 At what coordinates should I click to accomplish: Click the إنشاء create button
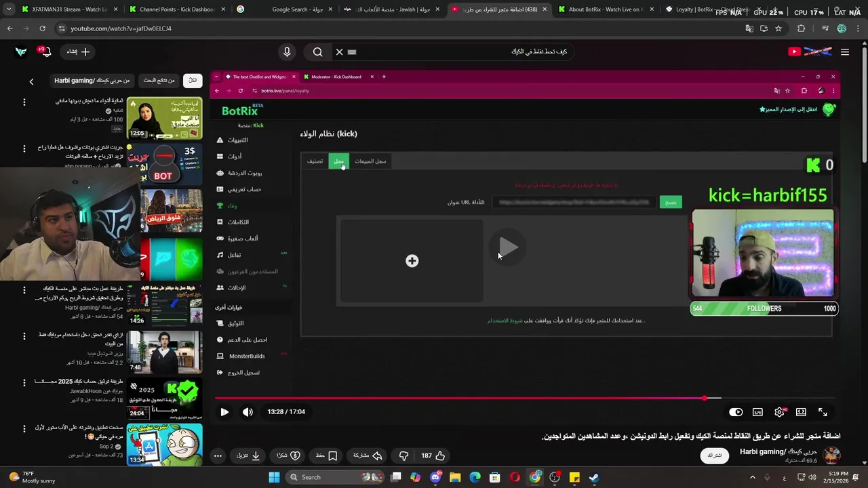point(79,52)
